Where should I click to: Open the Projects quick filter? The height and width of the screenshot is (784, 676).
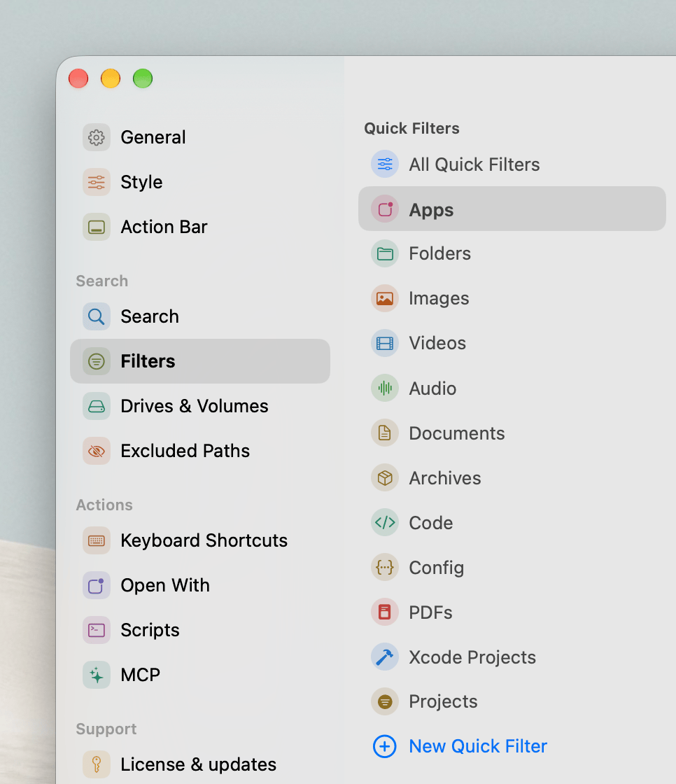(512, 701)
